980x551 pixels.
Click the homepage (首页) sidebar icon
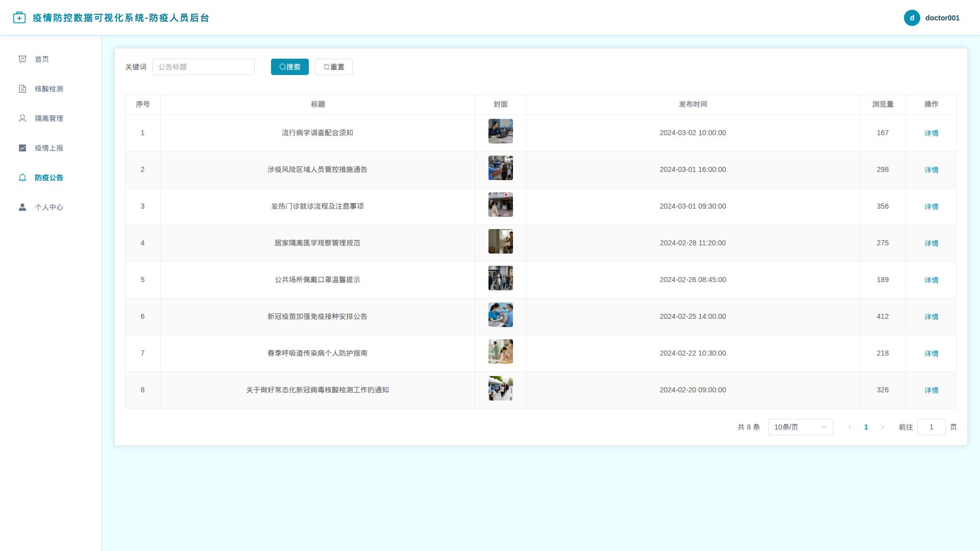coord(22,59)
